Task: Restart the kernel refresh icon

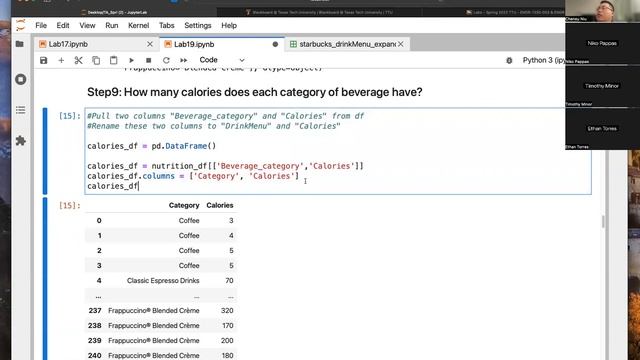Action: click(x=166, y=60)
